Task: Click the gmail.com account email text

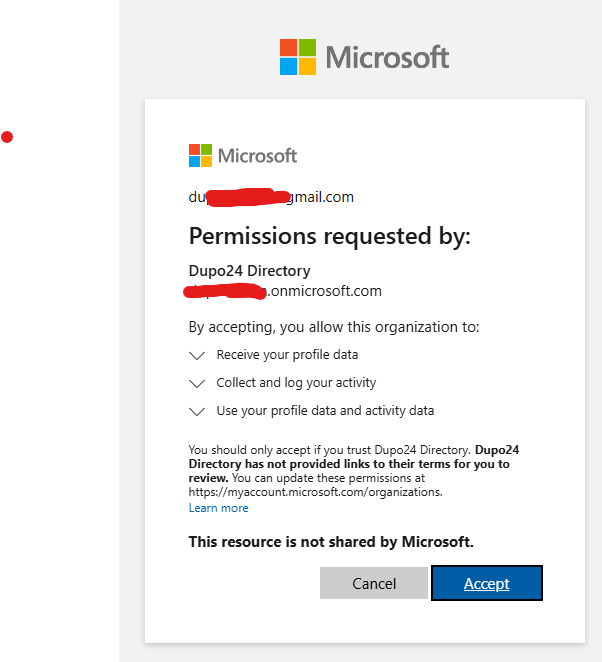Action: click(271, 197)
